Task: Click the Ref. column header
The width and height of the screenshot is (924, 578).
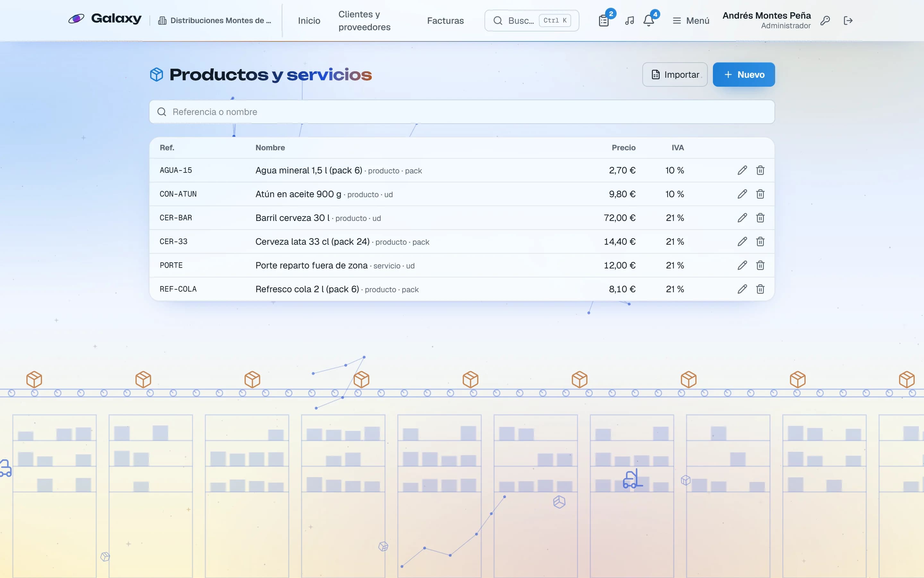Action: pos(167,148)
